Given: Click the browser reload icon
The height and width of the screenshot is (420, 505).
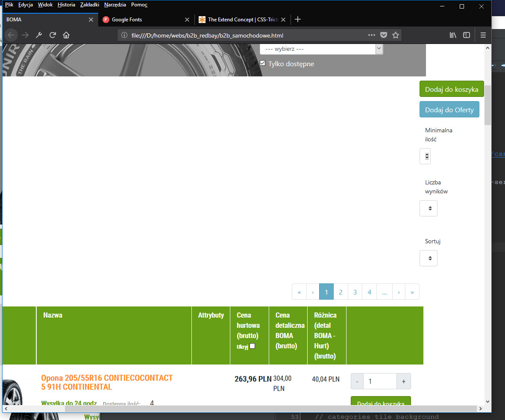Looking at the screenshot, I should click(53, 35).
